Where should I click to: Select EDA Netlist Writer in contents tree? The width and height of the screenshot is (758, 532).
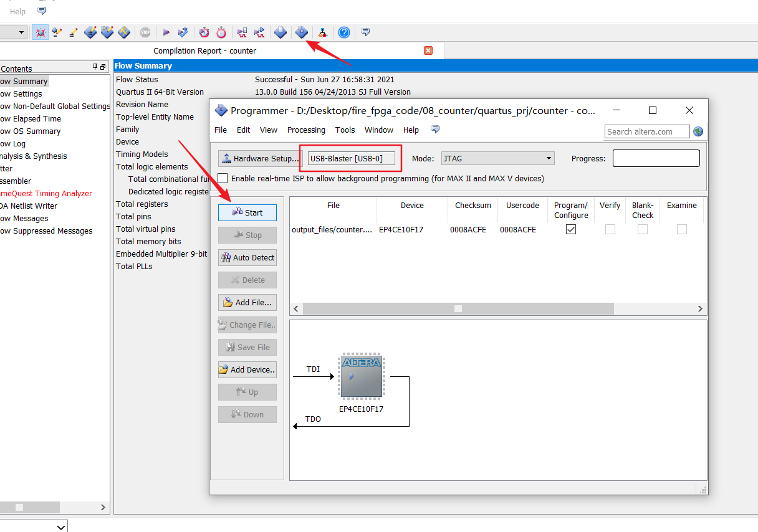tap(29, 206)
